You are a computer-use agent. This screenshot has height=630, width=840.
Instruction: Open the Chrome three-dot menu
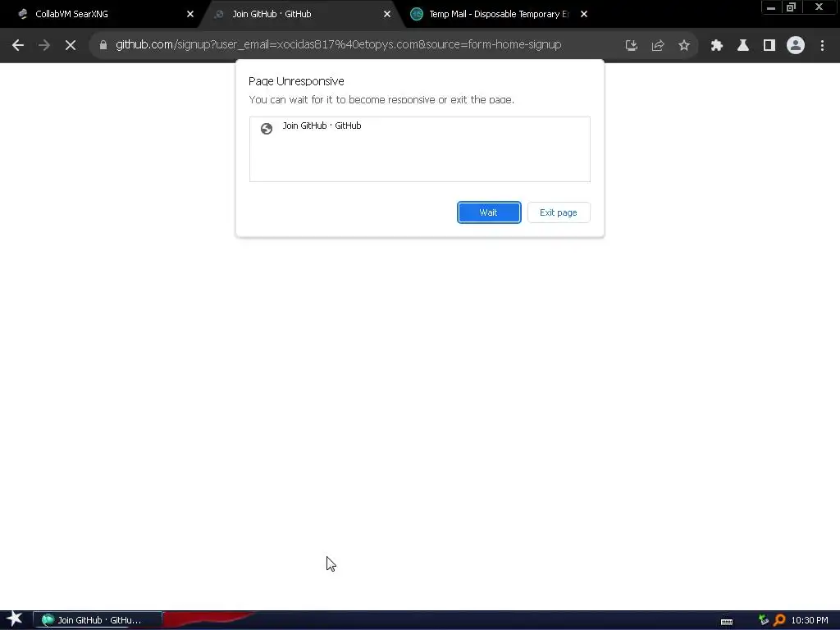[822, 46]
